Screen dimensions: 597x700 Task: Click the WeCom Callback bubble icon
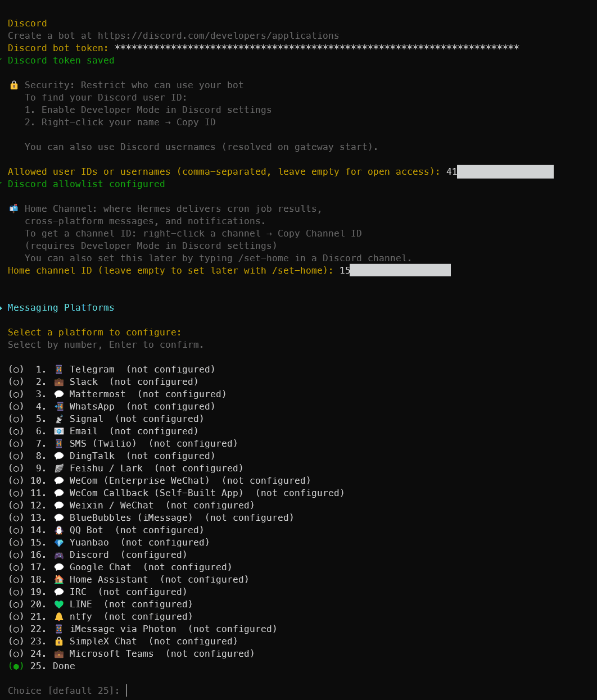(58, 493)
